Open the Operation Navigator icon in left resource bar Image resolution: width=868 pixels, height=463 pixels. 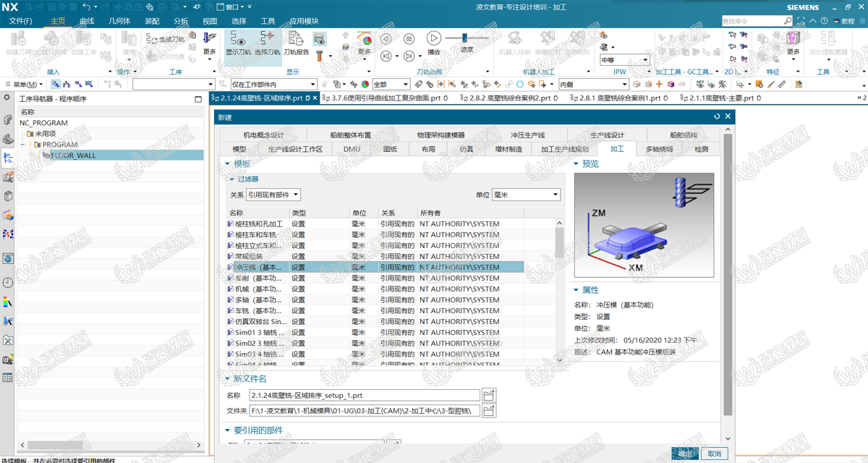pos(8,157)
